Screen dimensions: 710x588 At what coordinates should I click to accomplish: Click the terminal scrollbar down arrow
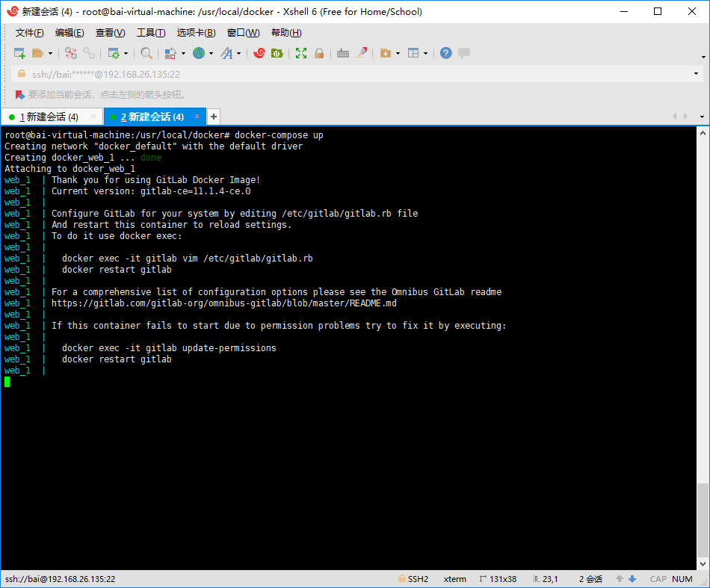(703, 564)
